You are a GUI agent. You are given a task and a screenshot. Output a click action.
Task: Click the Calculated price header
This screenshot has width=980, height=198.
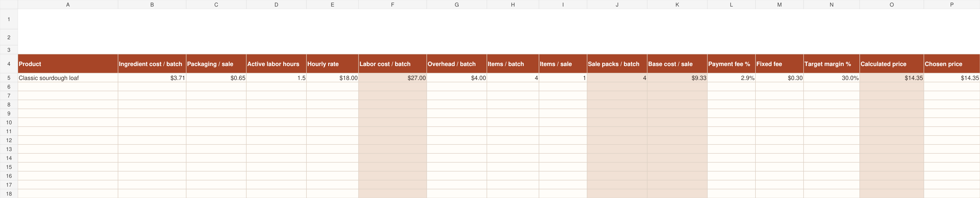[x=892, y=64]
